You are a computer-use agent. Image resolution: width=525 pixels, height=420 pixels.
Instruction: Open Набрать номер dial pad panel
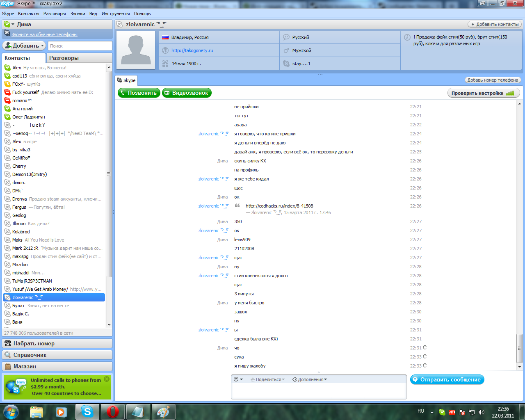[x=57, y=343]
